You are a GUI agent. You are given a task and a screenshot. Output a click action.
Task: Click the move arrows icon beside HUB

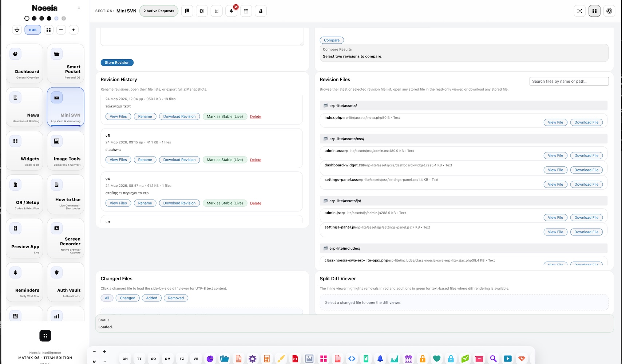(x=17, y=30)
